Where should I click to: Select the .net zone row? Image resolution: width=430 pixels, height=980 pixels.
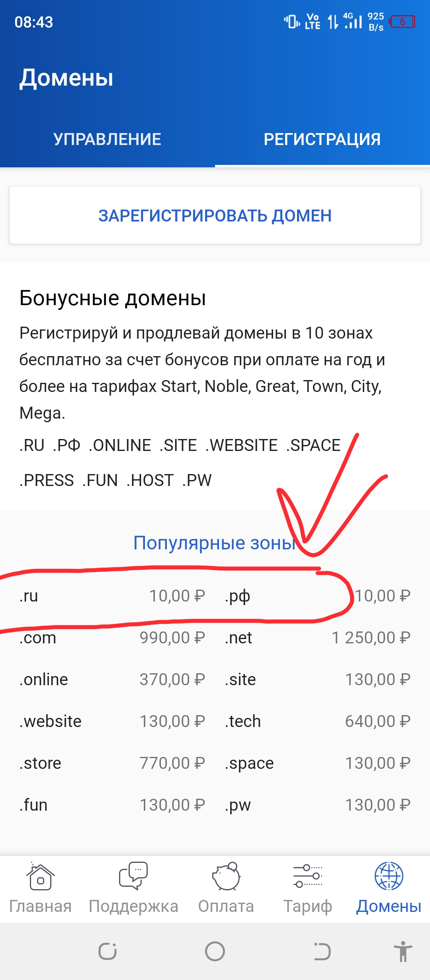318,638
